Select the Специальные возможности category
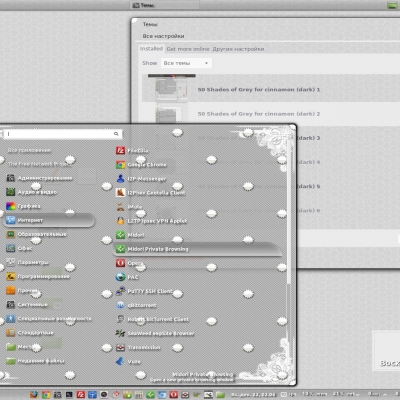 pyautogui.click(x=49, y=319)
